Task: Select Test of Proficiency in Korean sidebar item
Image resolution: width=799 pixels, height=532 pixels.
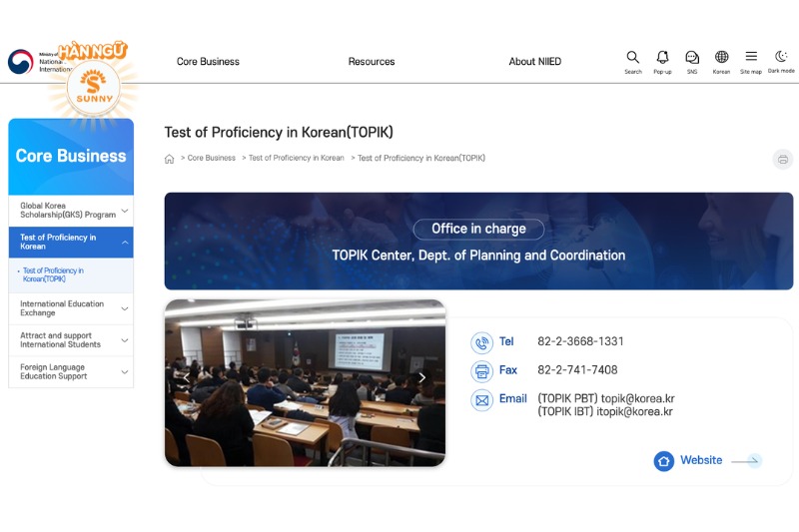Action: point(71,242)
